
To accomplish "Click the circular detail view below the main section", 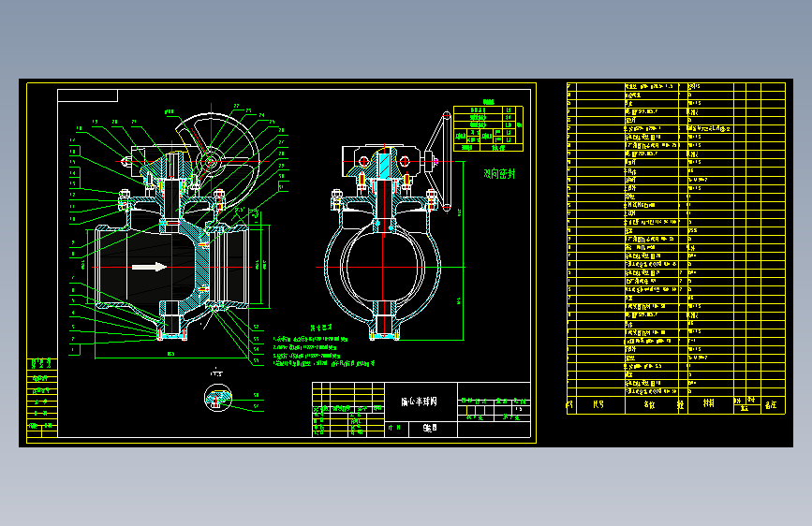I will click(218, 398).
